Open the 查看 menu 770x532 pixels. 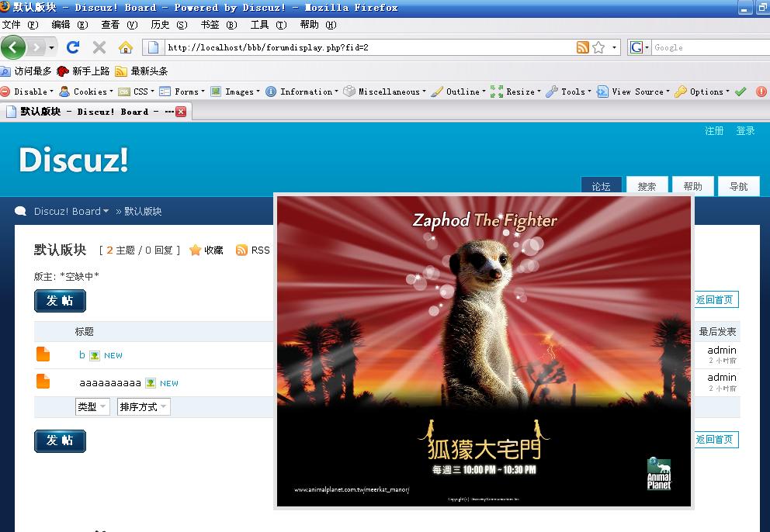click(x=120, y=25)
